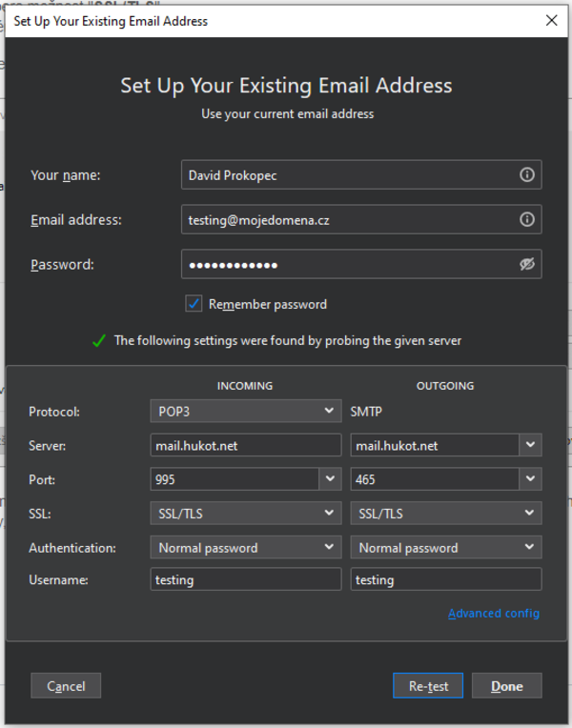Image resolution: width=572 pixels, height=728 pixels.
Task: Change incoming Authentication method dropdown
Action: (245, 548)
